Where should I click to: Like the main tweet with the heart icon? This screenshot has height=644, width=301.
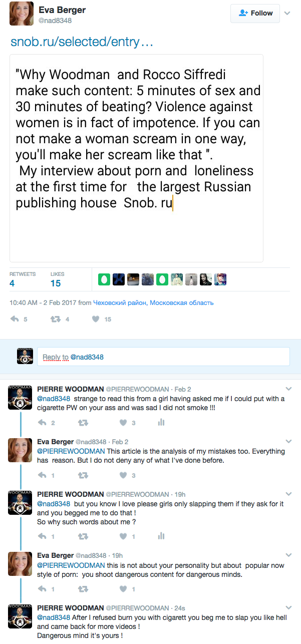pos(96,319)
